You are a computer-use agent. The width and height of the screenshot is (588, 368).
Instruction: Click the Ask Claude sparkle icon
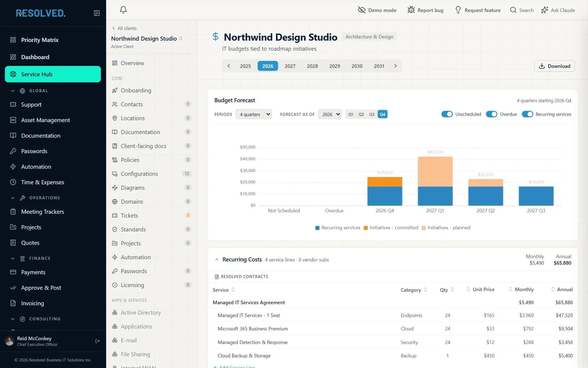[545, 10]
